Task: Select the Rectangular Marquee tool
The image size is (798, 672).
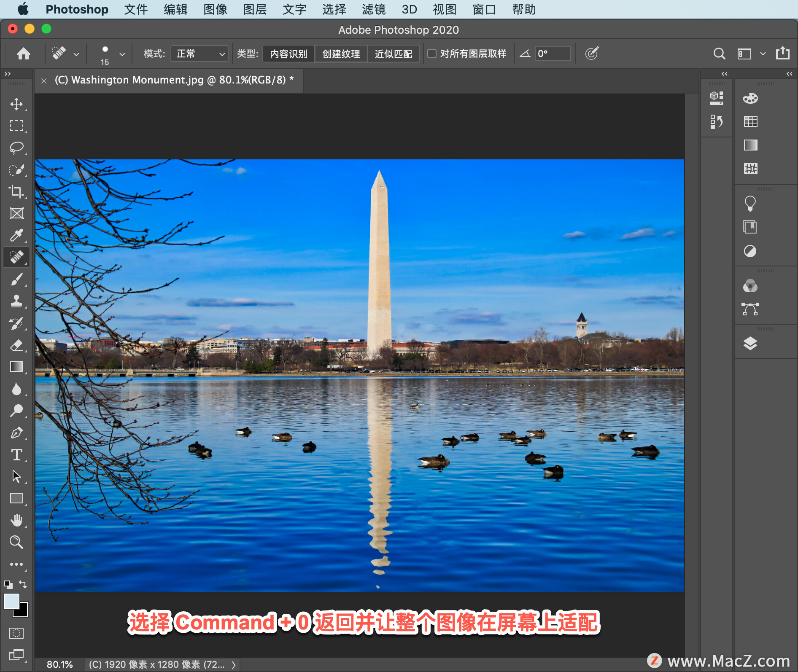Action: tap(16, 126)
